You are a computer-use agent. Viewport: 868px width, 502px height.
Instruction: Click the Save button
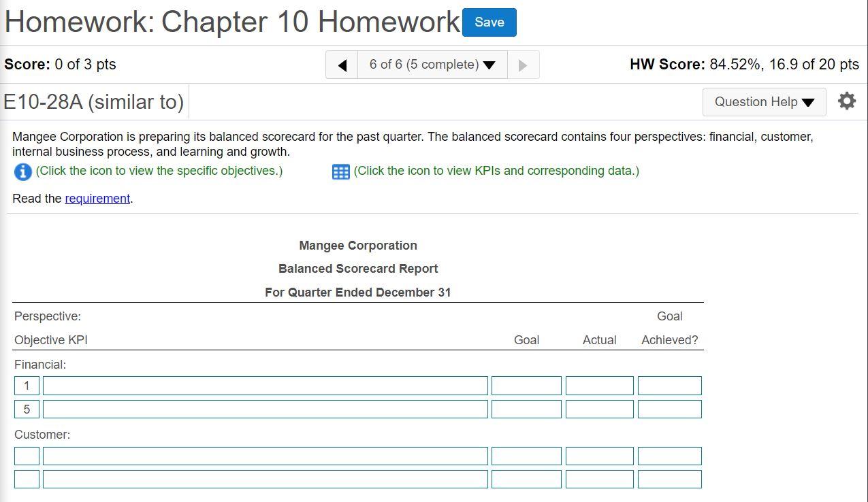489,22
